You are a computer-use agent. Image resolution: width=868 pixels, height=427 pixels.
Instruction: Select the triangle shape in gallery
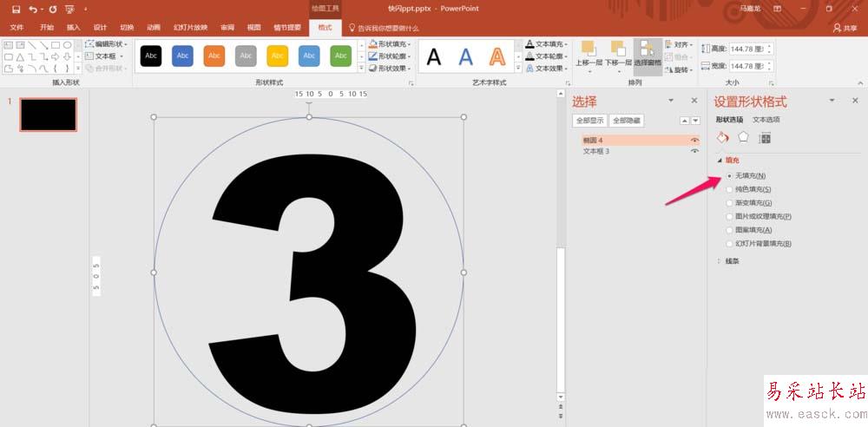(x=20, y=57)
